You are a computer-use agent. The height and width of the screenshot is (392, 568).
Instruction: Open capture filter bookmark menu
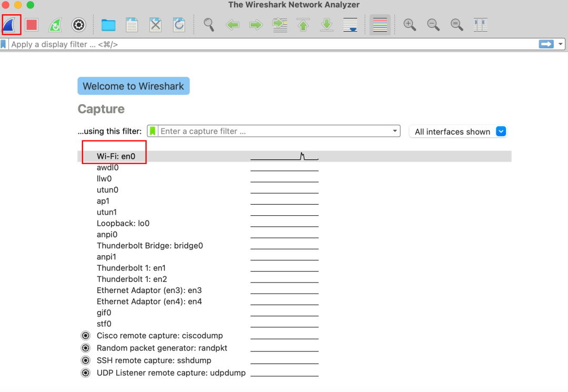point(153,131)
